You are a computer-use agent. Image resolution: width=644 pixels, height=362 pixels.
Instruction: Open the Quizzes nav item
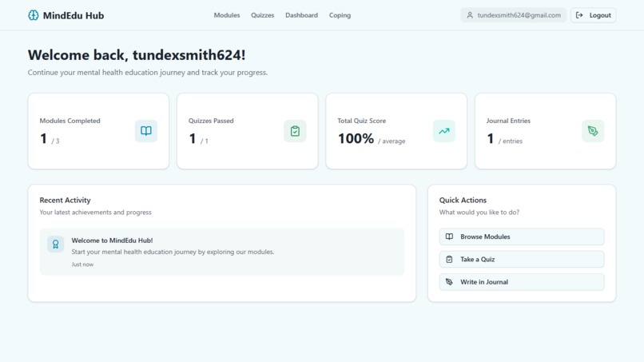coord(262,15)
